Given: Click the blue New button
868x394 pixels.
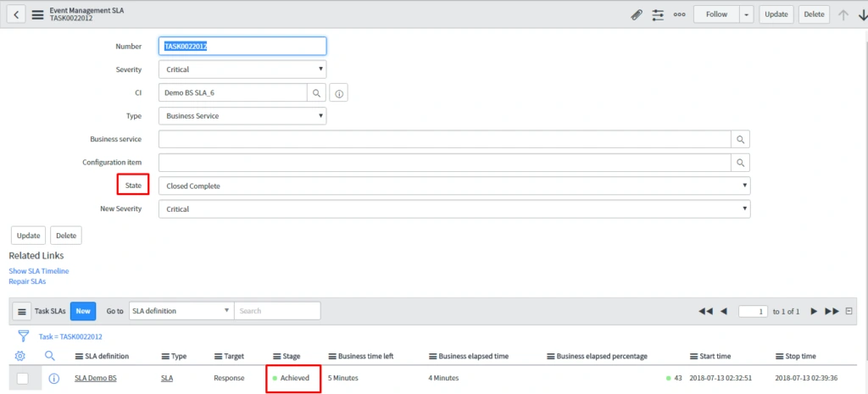Looking at the screenshot, I should click(82, 311).
